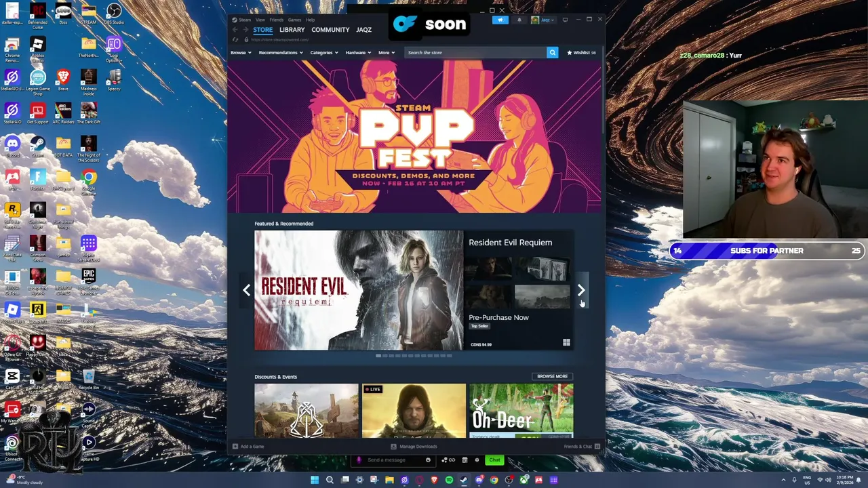
Task: Open File Explorer from the taskbar
Action: click(x=389, y=480)
